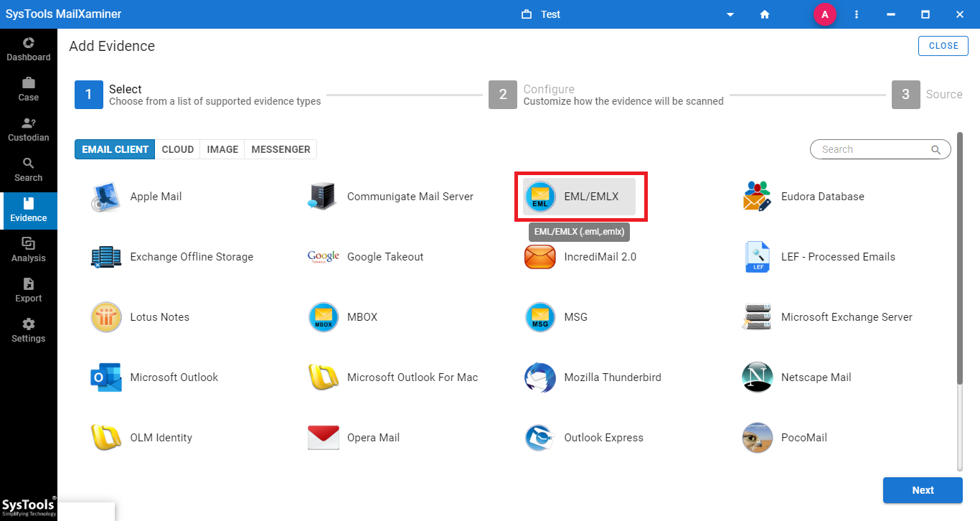
Task: Go to the Case section
Action: [29, 90]
